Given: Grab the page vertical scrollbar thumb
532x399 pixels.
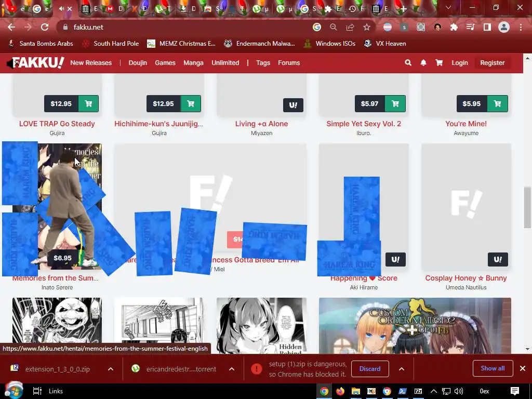Looking at the screenshot, I should point(527,207).
